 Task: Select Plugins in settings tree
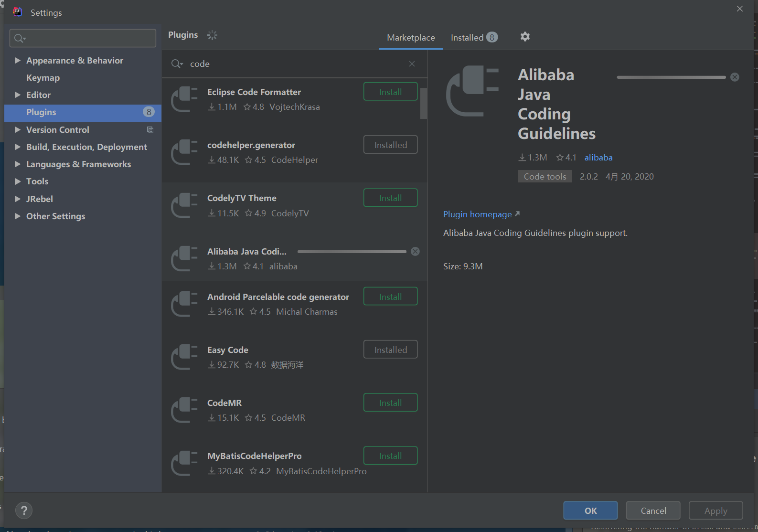(x=83, y=112)
